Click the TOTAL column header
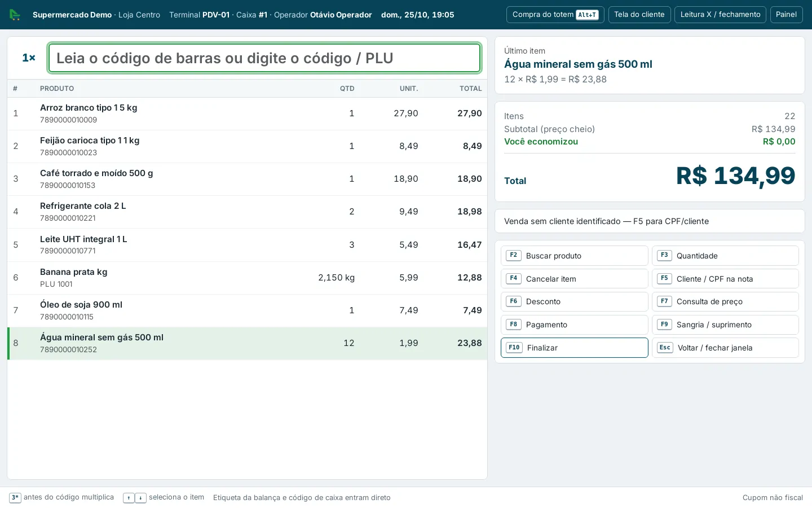The image size is (812, 508). pyautogui.click(x=471, y=89)
